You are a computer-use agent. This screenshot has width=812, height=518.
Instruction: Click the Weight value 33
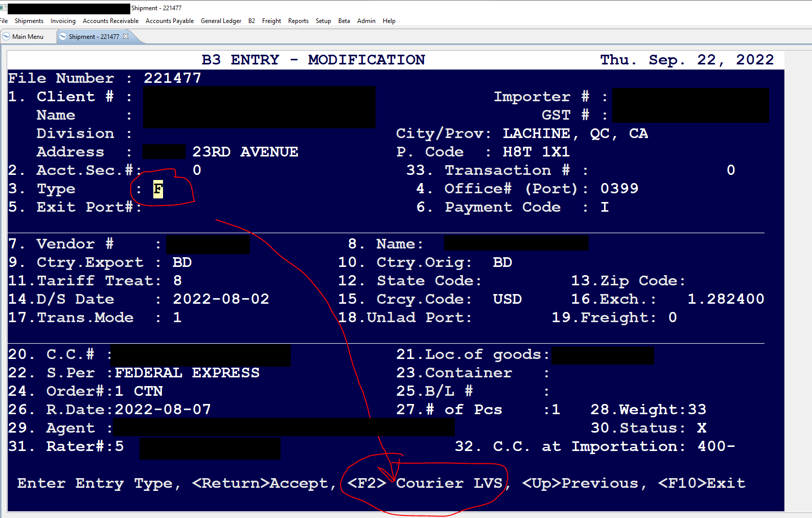697,410
